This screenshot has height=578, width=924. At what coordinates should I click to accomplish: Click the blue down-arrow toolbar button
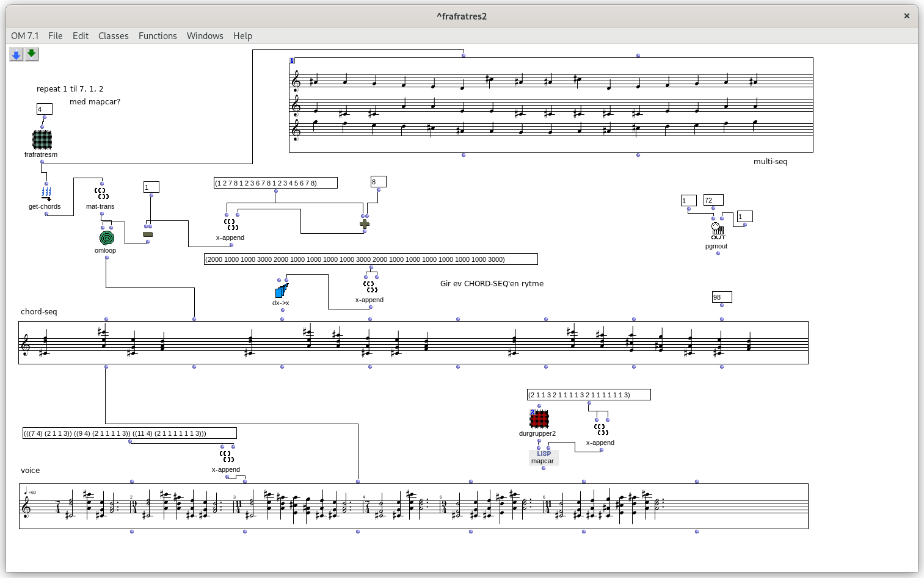click(x=15, y=54)
